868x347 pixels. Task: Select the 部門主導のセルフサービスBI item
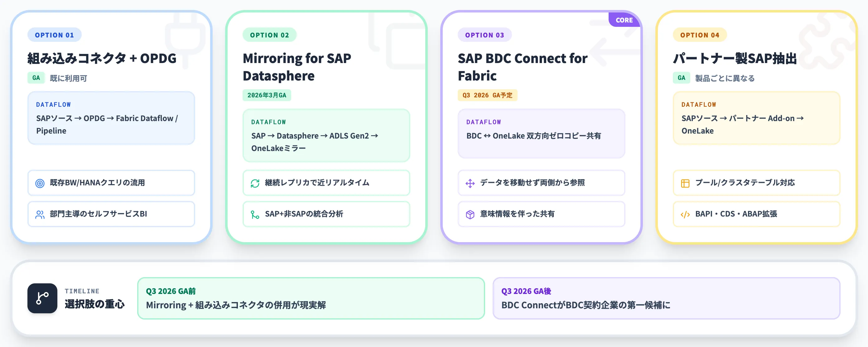111,214
